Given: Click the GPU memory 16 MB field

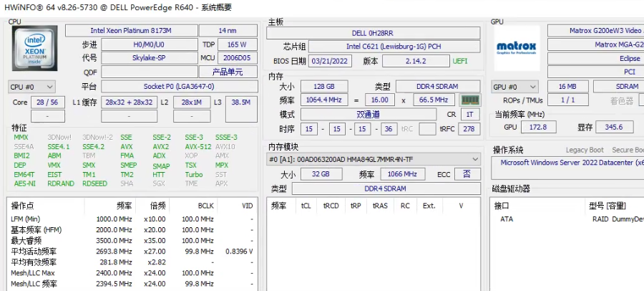Looking at the screenshot, I should 567,87.
